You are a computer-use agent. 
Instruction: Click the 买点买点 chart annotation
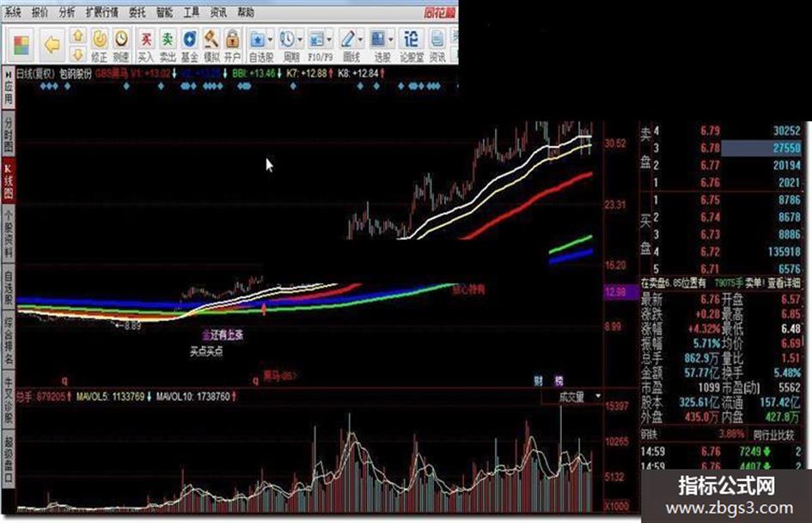(x=206, y=352)
